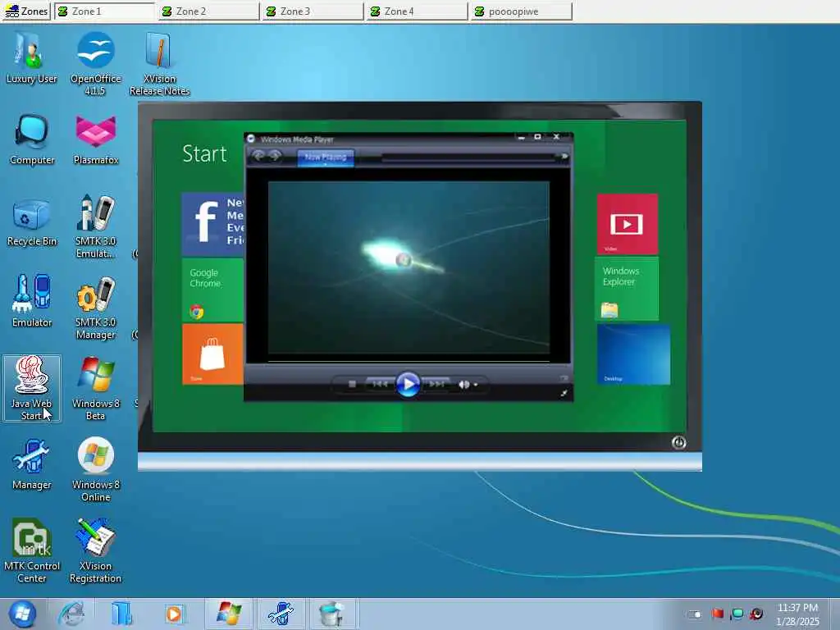
Task: Skip to the next track in Media Player
Action: (436, 384)
